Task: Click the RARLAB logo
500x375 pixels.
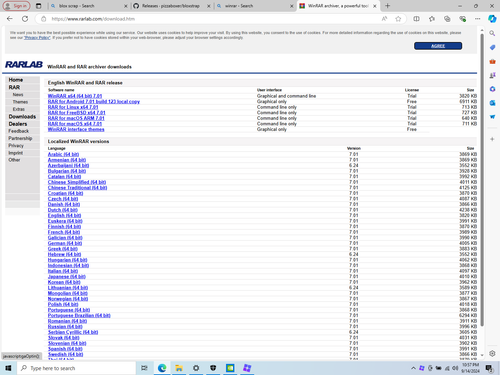Action: (24, 64)
